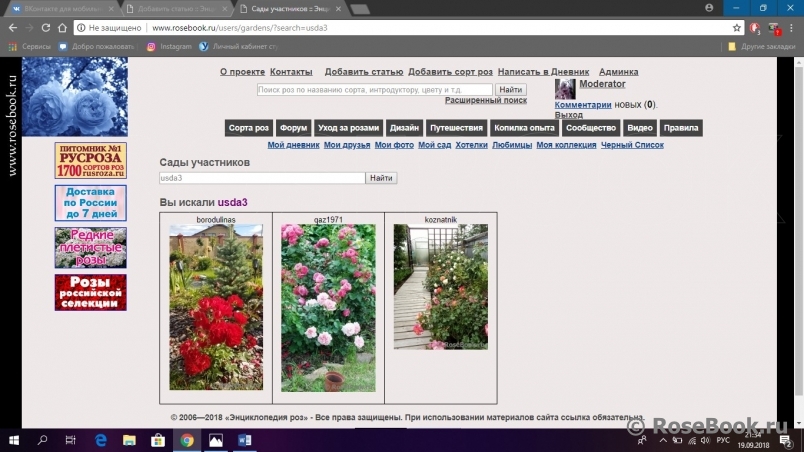Open the Chrome three-dot menu
Image resolution: width=804 pixels, height=452 pixels.
pyautogui.click(x=793, y=28)
